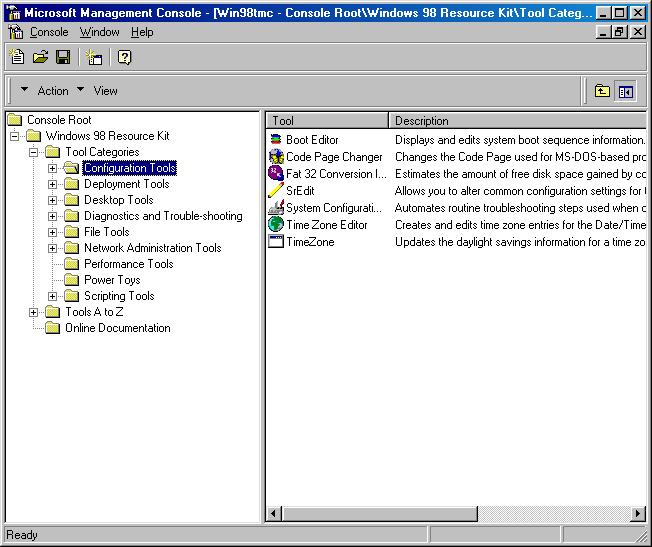
Task: Select the Time Zone Editor entry text
Action: pyautogui.click(x=327, y=225)
